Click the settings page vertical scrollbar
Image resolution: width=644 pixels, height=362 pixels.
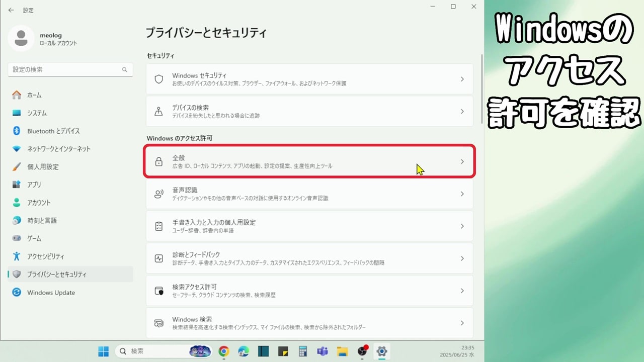point(482,89)
